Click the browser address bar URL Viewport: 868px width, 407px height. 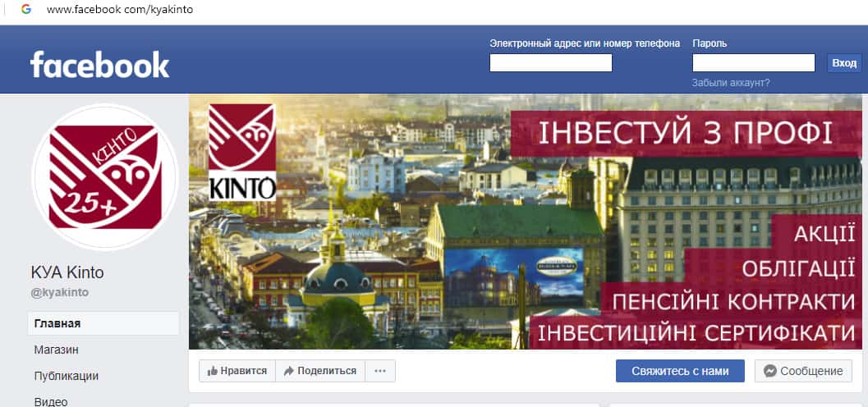(x=120, y=9)
